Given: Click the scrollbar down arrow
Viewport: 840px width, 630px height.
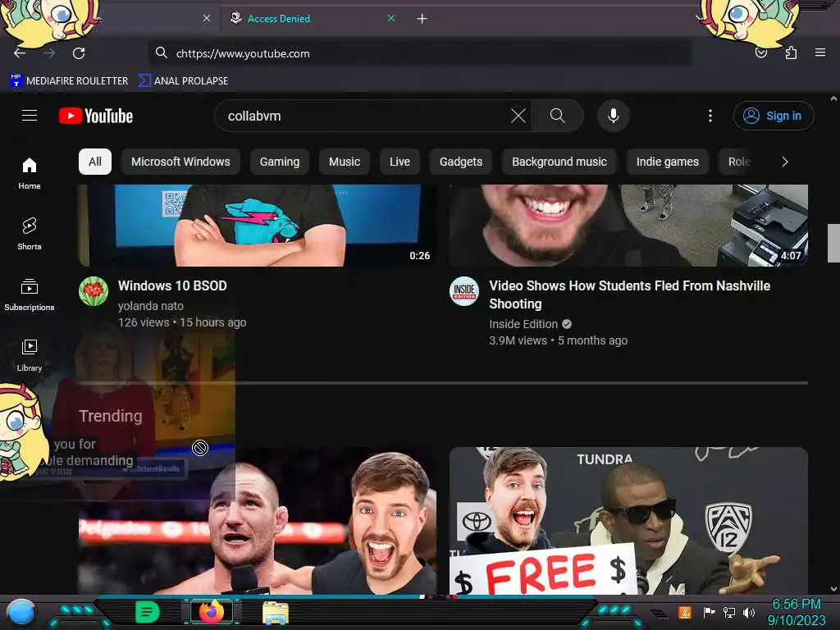Looking at the screenshot, I should 833,589.
